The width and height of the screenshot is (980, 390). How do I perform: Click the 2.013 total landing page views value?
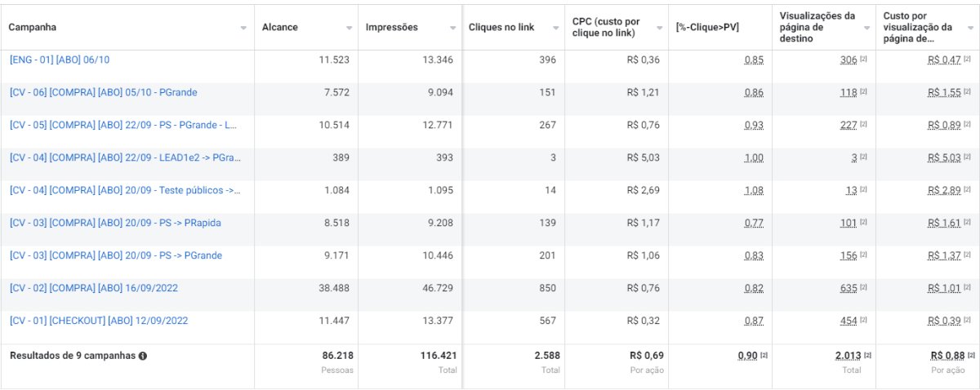pos(848,357)
